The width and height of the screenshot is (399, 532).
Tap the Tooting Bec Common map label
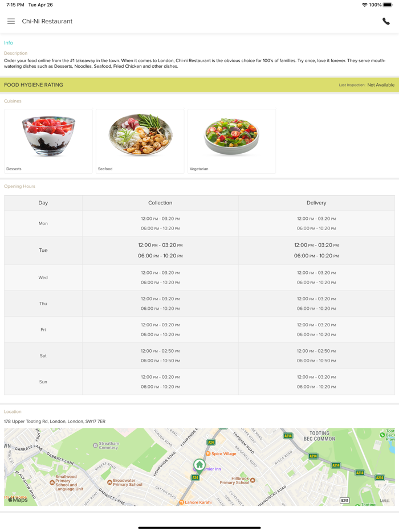click(x=319, y=436)
